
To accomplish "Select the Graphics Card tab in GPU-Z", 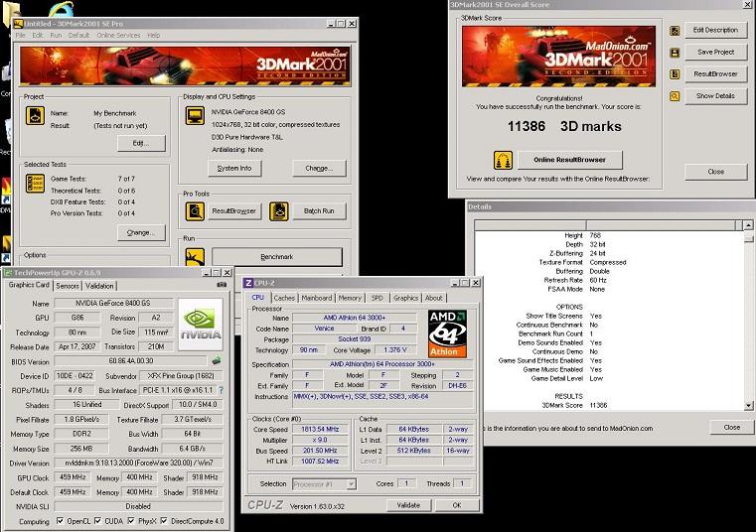I will tap(29, 285).
